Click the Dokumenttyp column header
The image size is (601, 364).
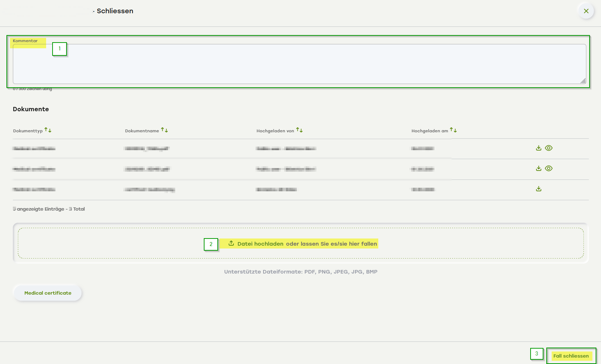(28, 131)
